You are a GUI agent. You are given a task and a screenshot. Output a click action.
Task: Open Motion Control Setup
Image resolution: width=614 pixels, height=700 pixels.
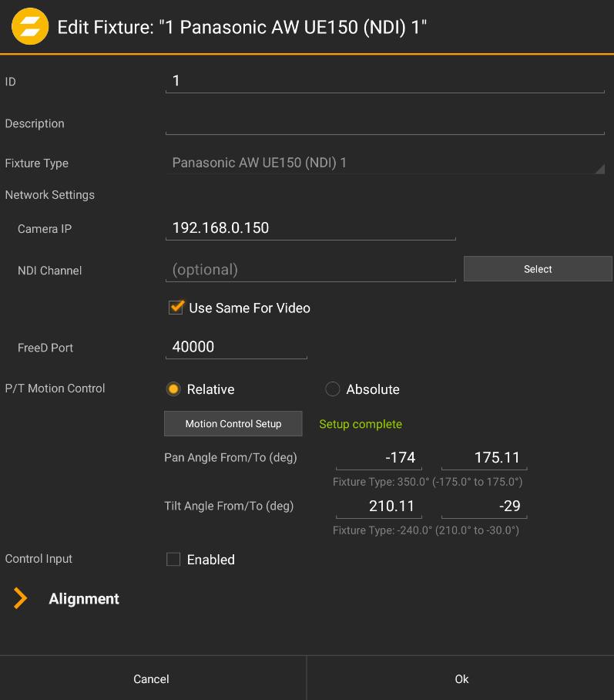point(233,423)
